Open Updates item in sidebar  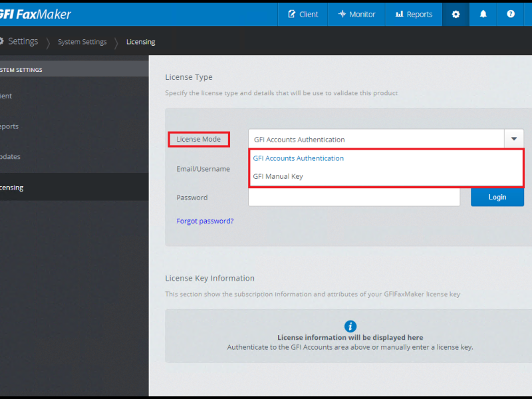[x=74, y=156]
